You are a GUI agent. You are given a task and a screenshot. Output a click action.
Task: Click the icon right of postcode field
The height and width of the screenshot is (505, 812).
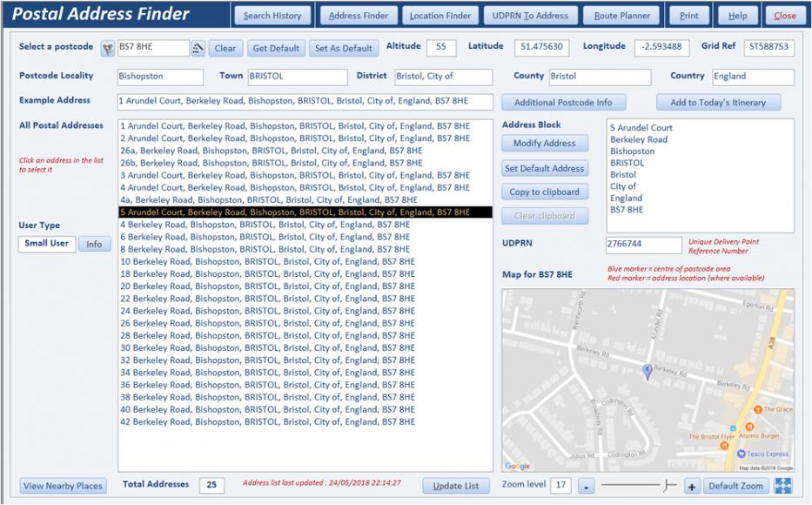pos(198,49)
